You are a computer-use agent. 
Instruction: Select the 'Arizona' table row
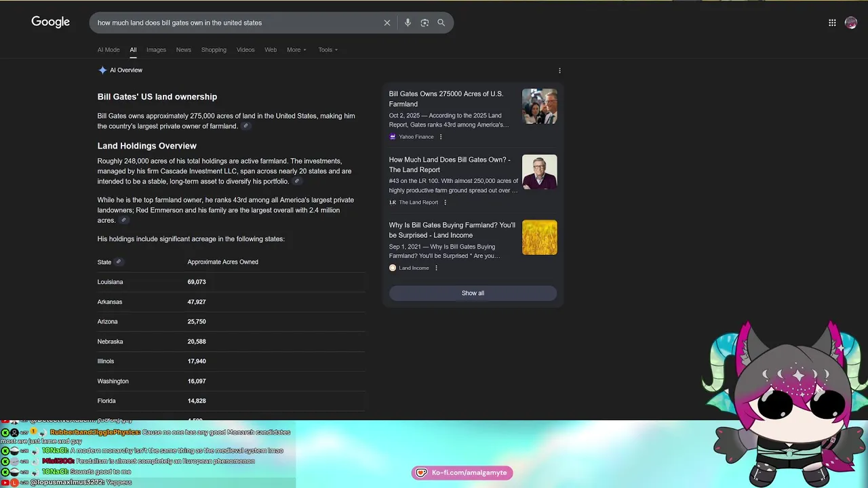231,321
